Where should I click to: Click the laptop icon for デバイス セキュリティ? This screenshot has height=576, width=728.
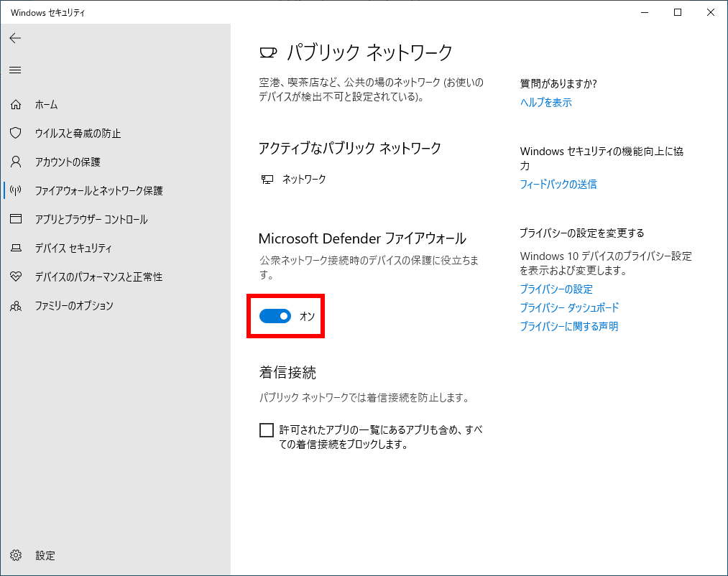(x=16, y=248)
